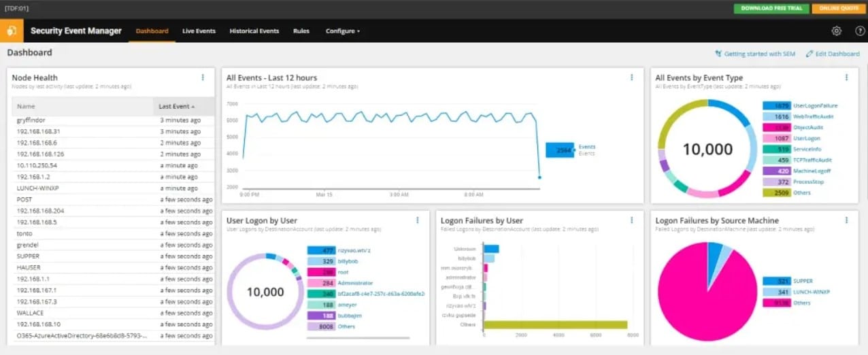
Task: Select the O365-AzureActiveDirectory node row
Action: click(x=114, y=335)
